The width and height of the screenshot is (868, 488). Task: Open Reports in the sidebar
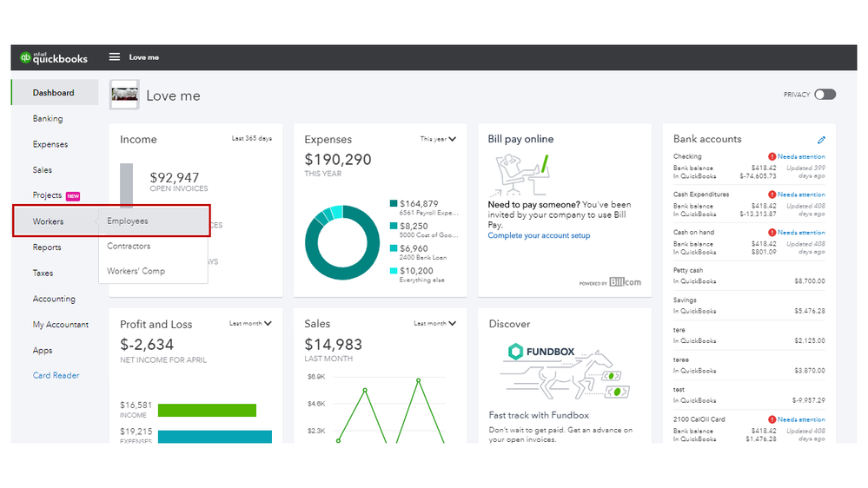[x=47, y=247]
